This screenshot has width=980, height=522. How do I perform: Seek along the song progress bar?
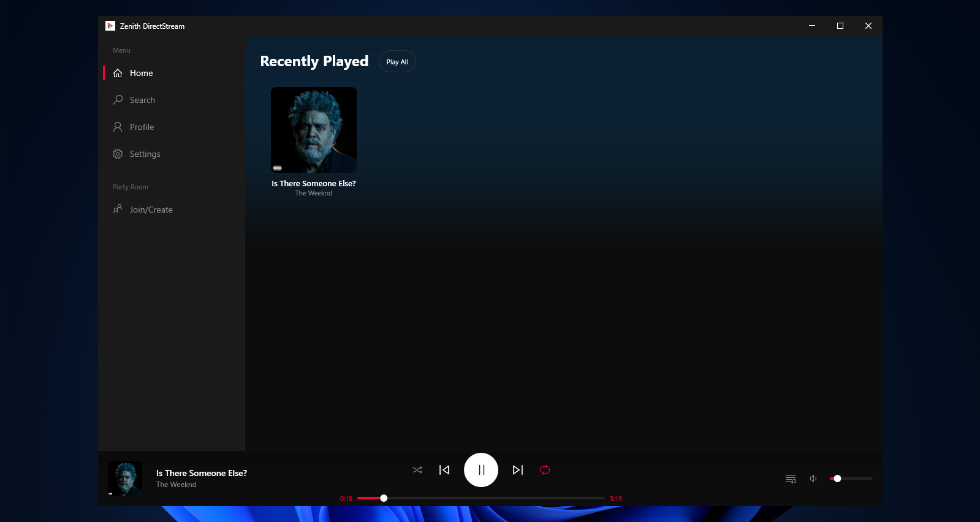coord(481,498)
